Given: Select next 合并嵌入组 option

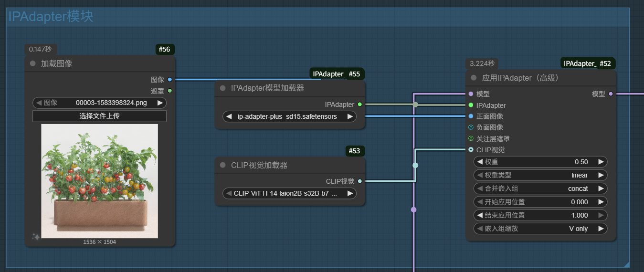Looking at the screenshot, I should pyautogui.click(x=601, y=188).
